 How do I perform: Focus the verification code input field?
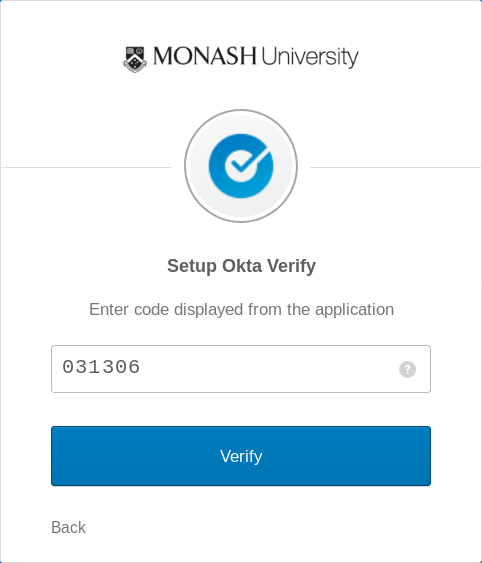coord(241,369)
